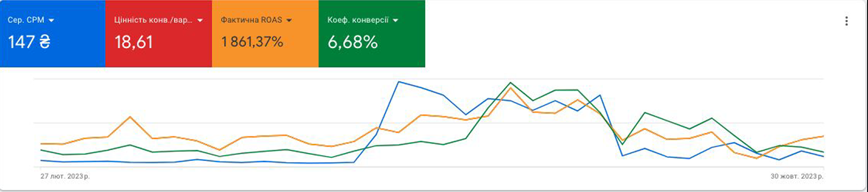Click the Коеф. конверсії label text

pos(358,20)
